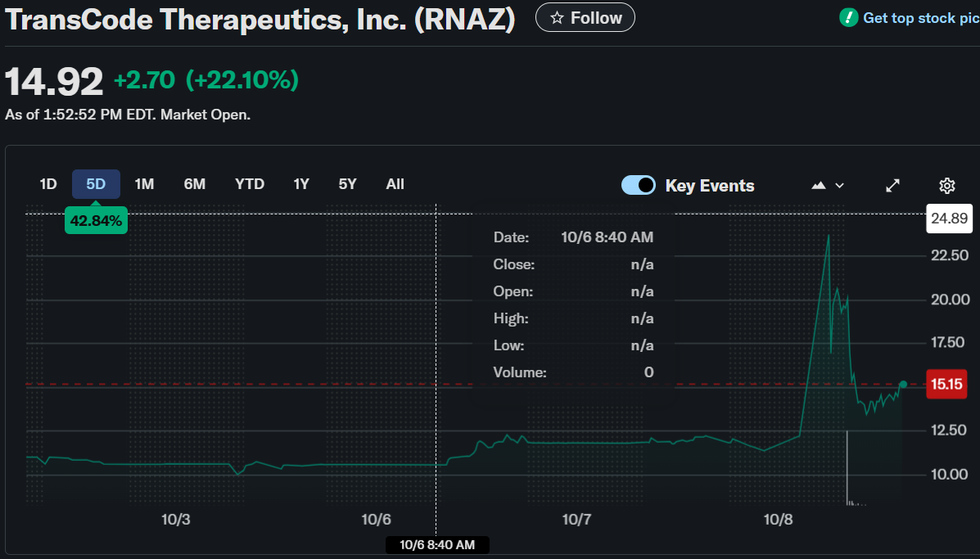The image size is (980, 559).
Task: Select the 1Y time range
Action: pyautogui.click(x=301, y=184)
